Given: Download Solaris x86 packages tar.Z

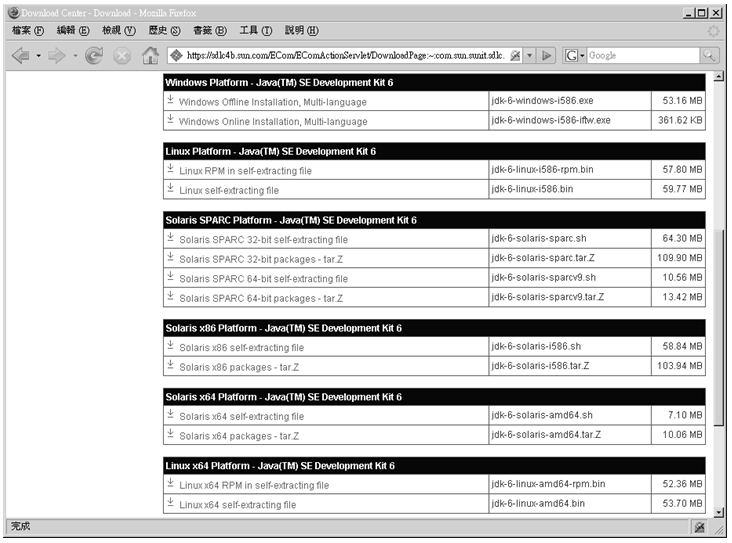Looking at the screenshot, I should [x=239, y=367].
